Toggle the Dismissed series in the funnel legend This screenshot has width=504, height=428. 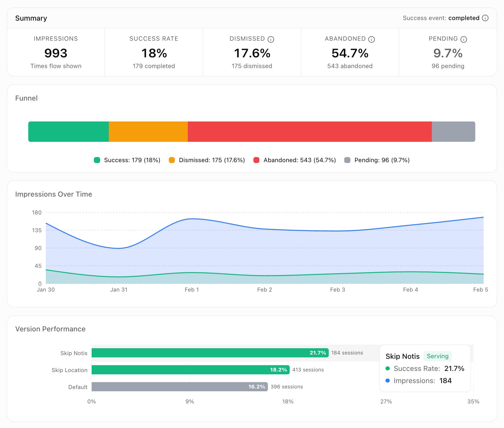click(x=172, y=160)
